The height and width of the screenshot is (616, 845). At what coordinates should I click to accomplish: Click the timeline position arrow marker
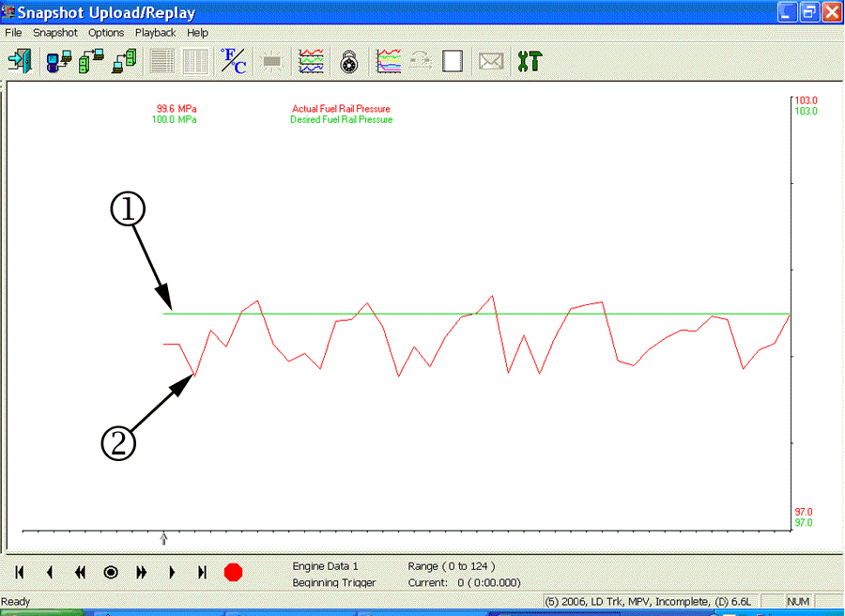(x=164, y=539)
